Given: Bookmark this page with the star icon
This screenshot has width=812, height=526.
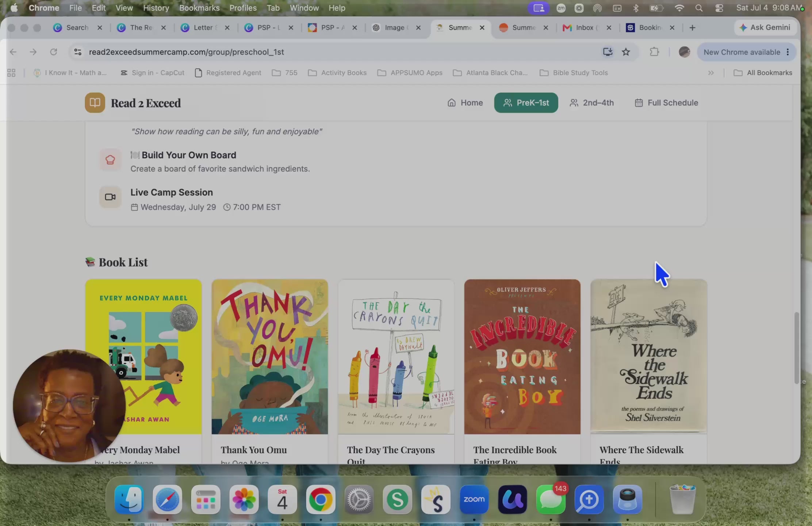Looking at the screenshot, I should (x=626, y=52).
